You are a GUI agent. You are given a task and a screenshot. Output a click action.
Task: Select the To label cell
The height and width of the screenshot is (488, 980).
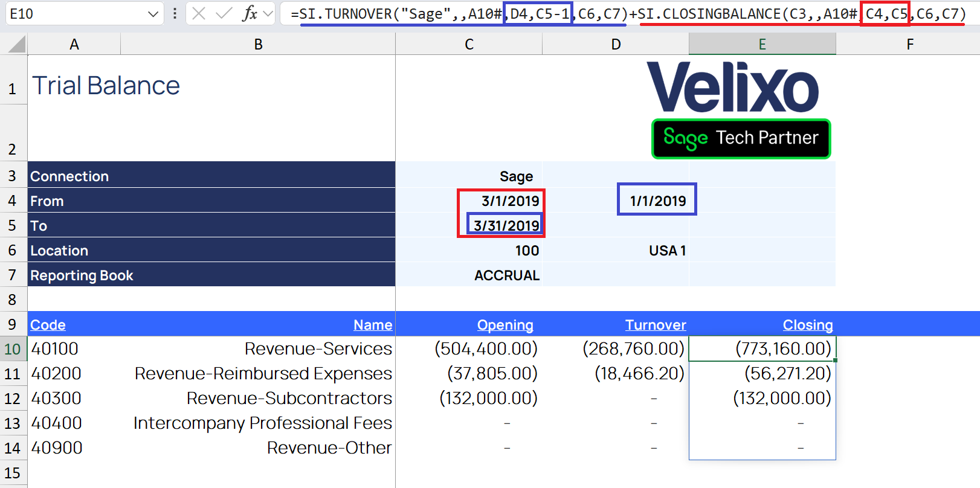click(x=211, y=225)
